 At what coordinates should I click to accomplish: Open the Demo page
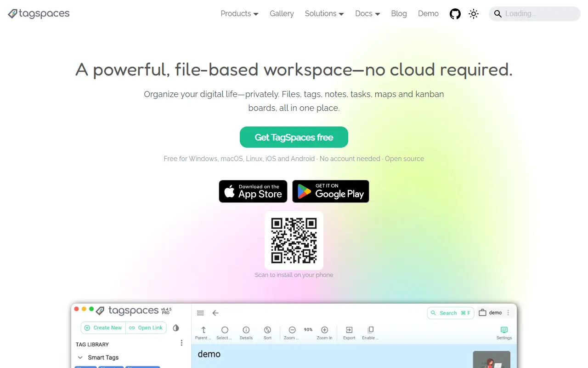[428, 14]
